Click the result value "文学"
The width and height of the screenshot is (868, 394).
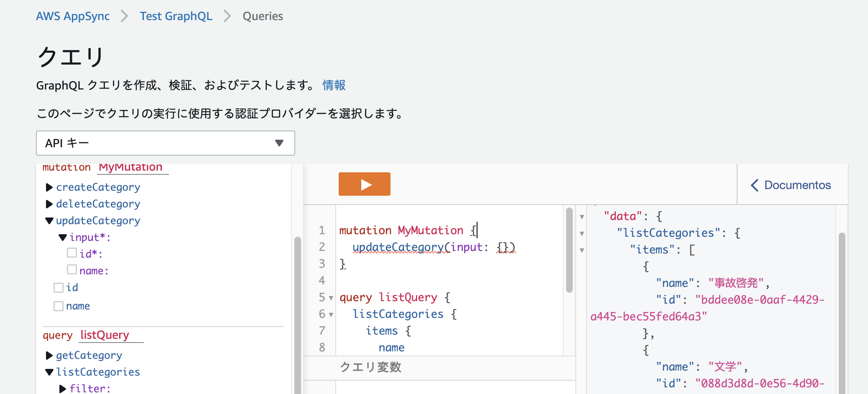coord(725,367)
